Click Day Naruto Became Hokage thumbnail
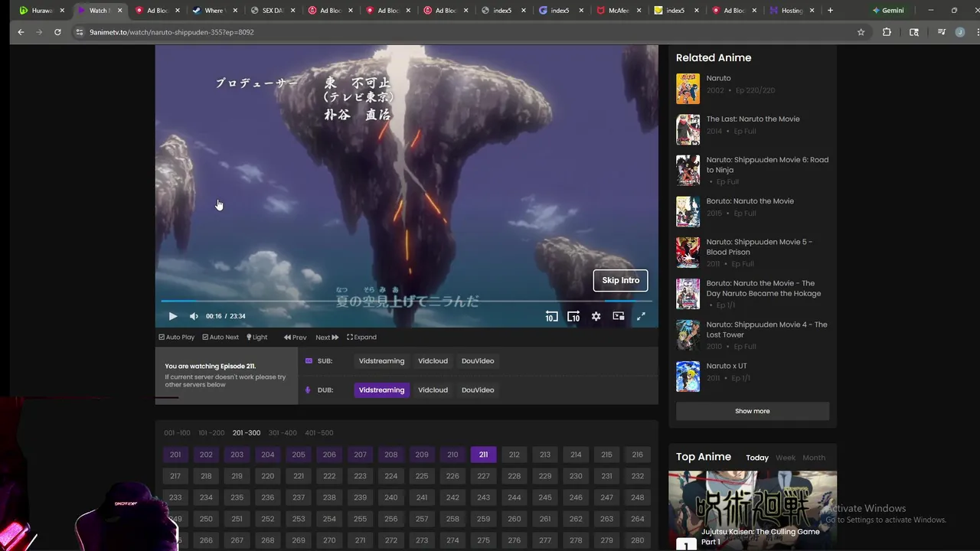980x551 pixels. [688, 294]
